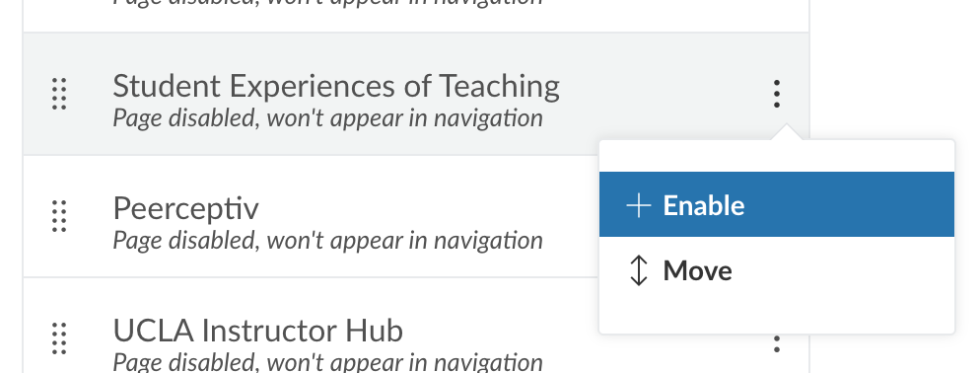Click the popup menu's pointer arrow tip
Screen dimensions: 980x373
(x=787, y=127)
